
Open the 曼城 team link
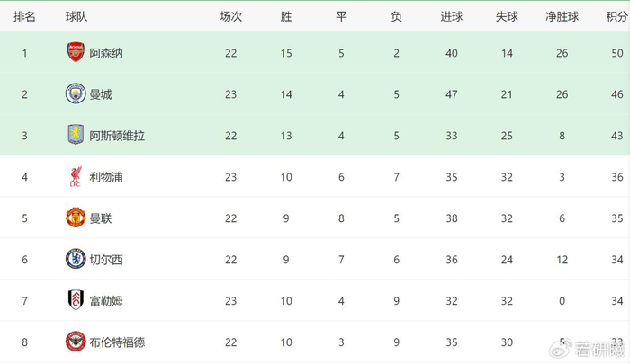100,94
